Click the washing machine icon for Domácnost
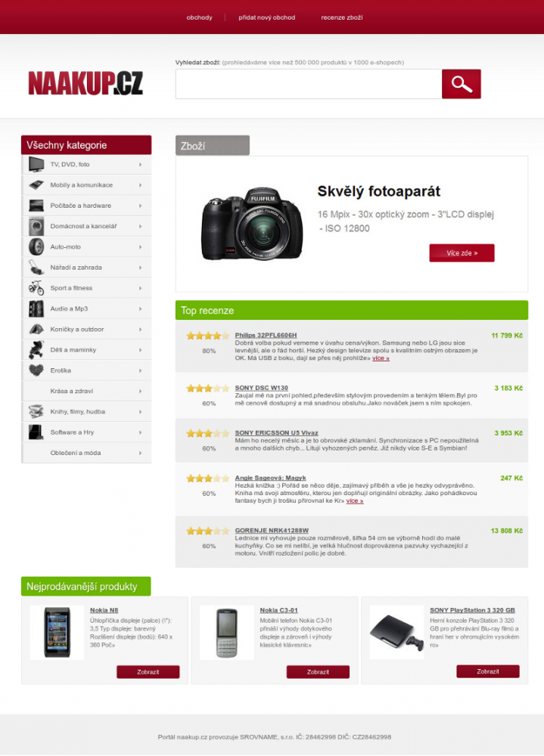 [36, 226]
